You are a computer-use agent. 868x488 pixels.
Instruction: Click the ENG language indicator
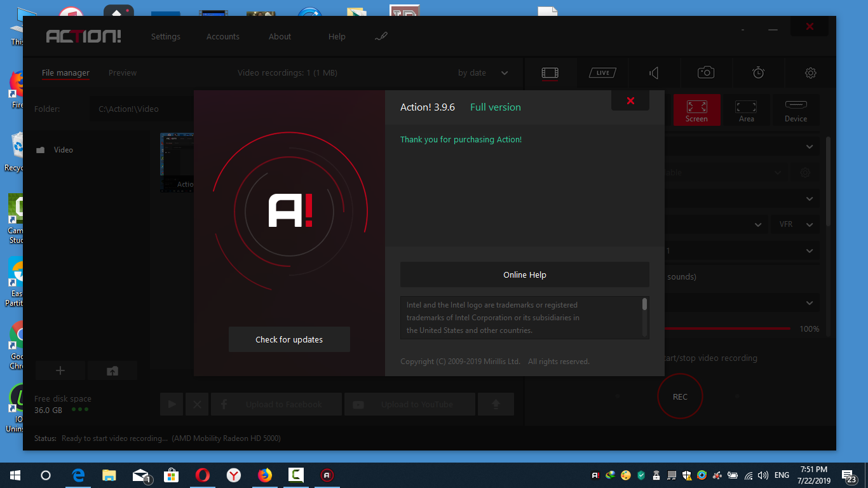(782, 475)
